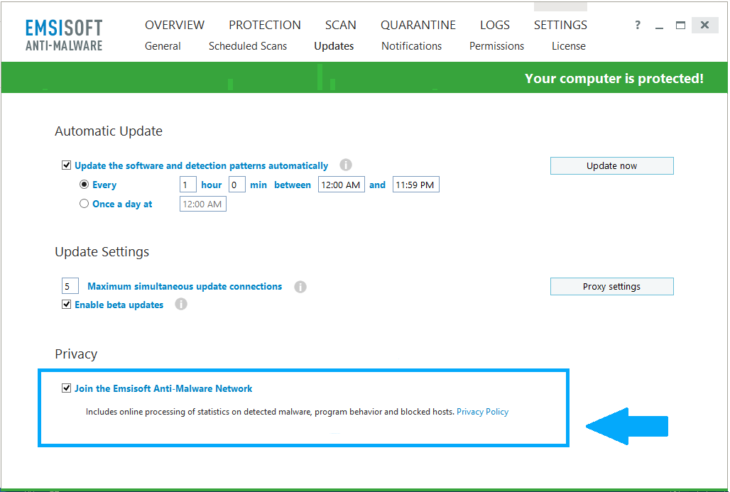Choose the Once a day at option
Viewport: 730px width, 492px height.
(84, 204)
